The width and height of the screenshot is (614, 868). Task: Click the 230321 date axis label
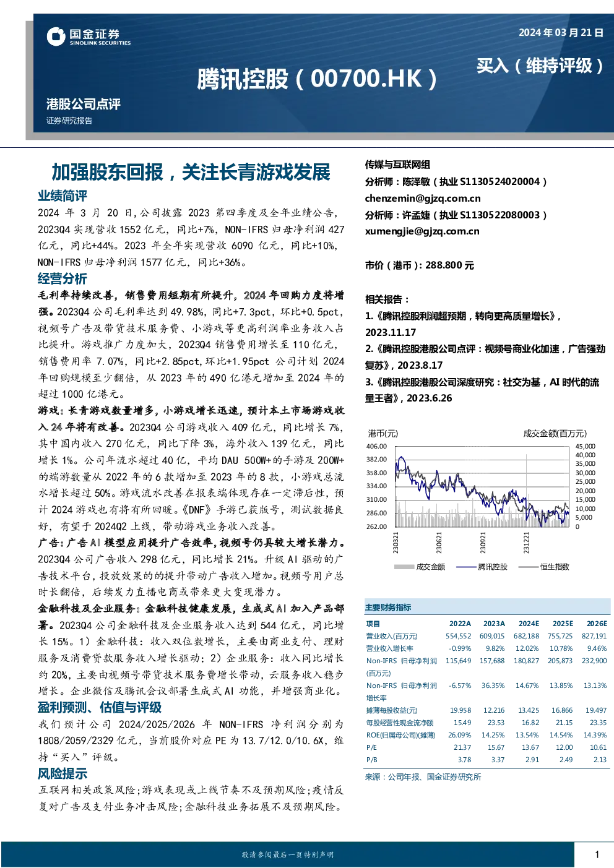point(396,543)
